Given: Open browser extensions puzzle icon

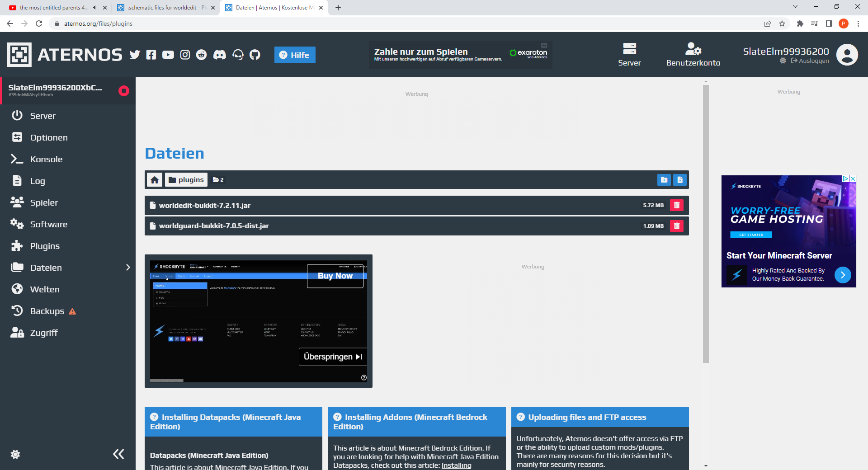Looking at the screenshot, I should (x=800, y=23).
